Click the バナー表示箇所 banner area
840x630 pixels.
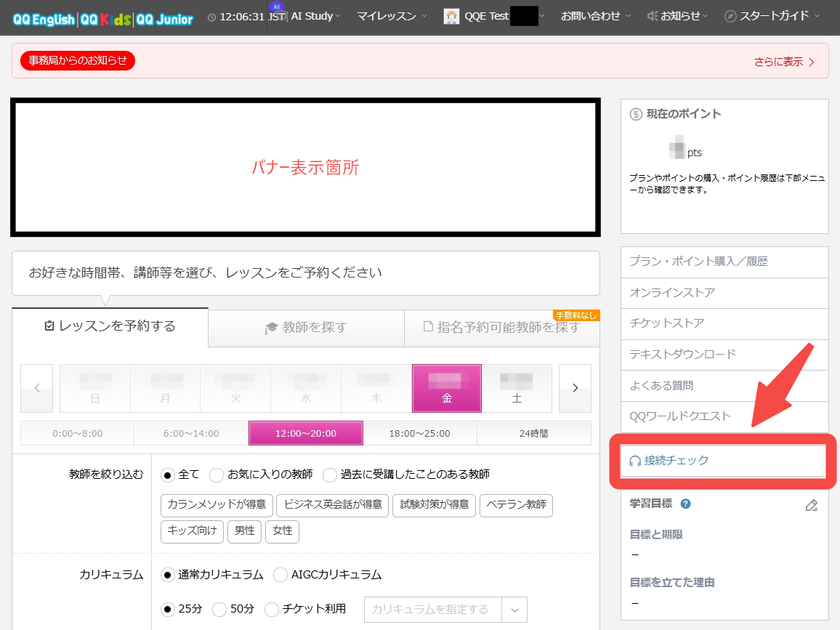click(305, 167)
